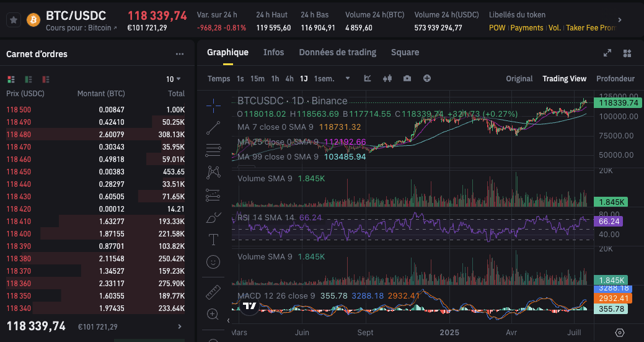Open the Square tab
Screen dimensions: 644x342
point(405,53)
